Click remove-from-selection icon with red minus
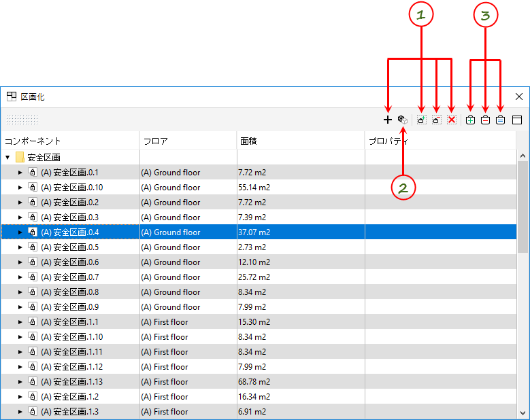The image size is (530, 420). tap(437, 120)
